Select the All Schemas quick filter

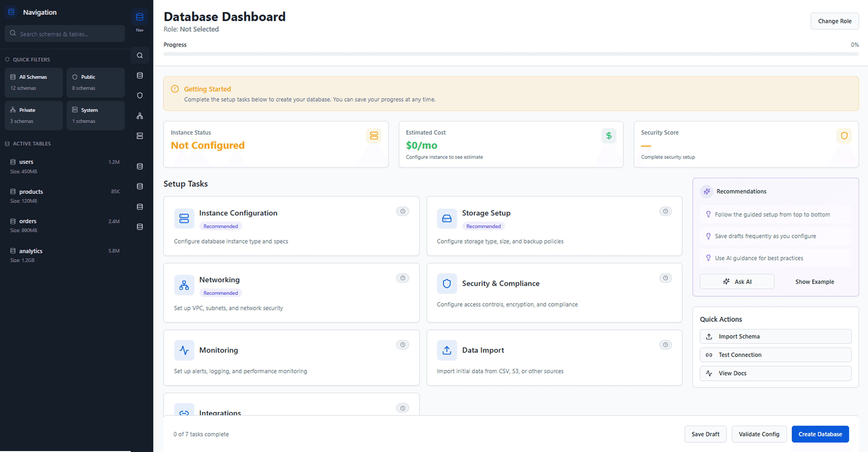pyautogui.click(x=34, y=83)
